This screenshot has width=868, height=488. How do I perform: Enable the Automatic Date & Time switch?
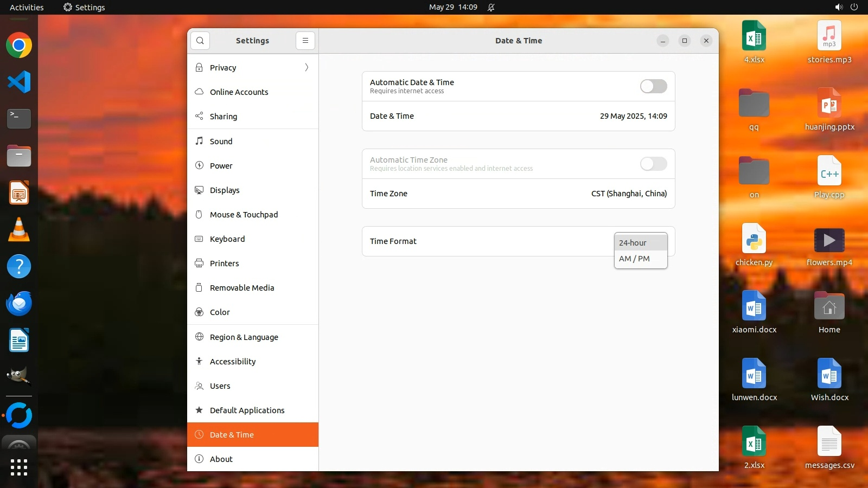pyautogui.click(x=653, y=86)
